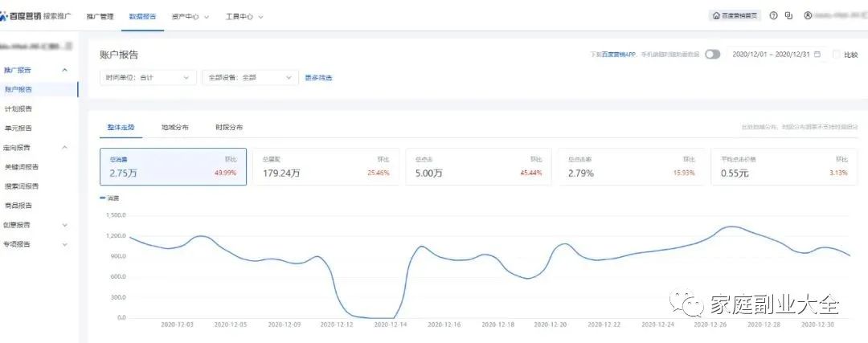Click the 更多筛选 link
The height and width of the screenshot is (343, 868).
[318, 78]
